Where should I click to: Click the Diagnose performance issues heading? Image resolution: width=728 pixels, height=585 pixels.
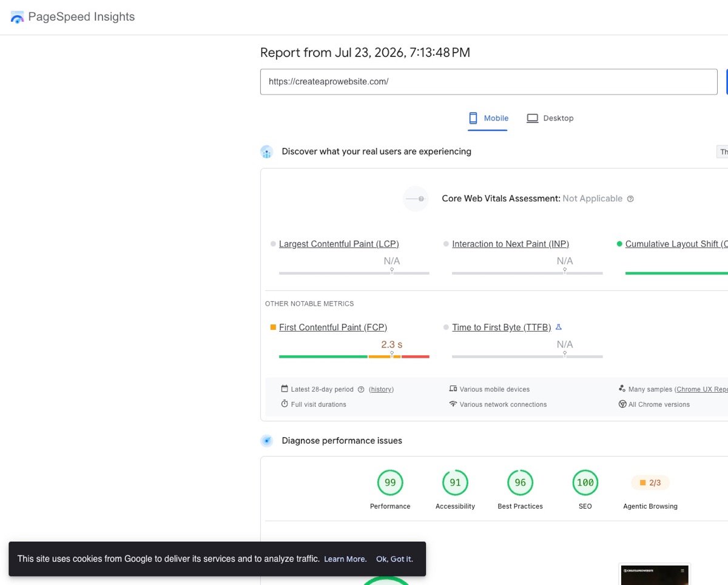[342, 441]
